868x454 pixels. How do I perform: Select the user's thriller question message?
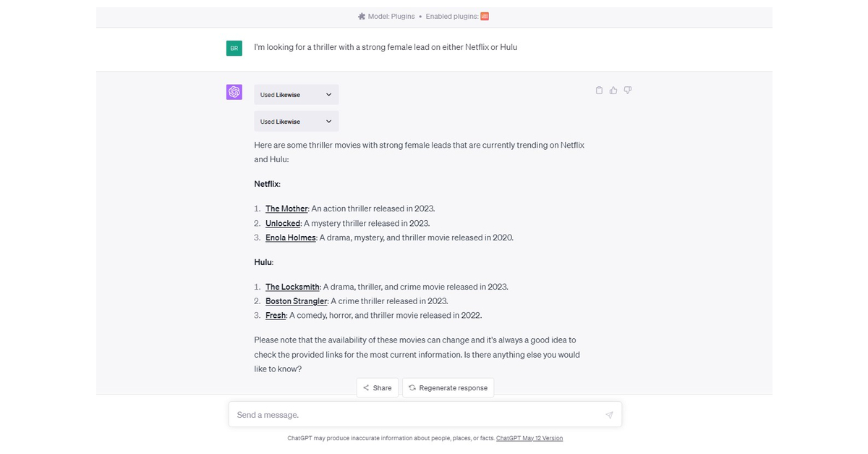(x=384, y=47)
